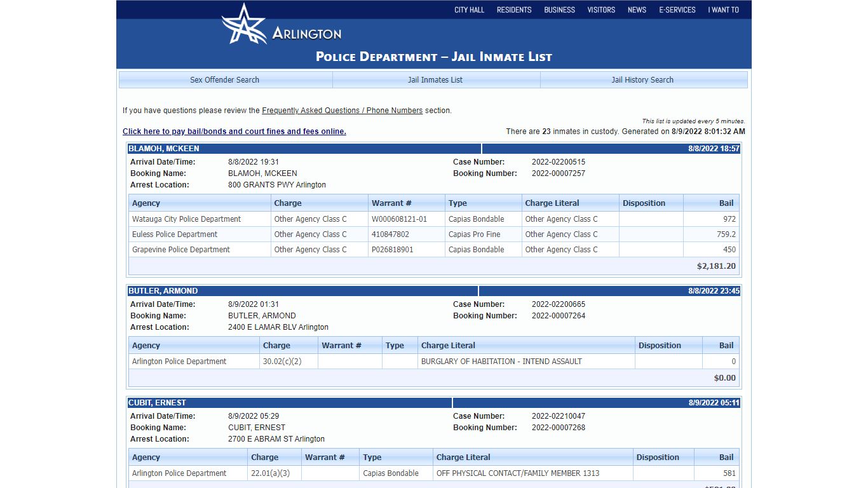Open the E-SERVICES menu
This screenshot has height=488, width=868.
click(x=677, y=10)
